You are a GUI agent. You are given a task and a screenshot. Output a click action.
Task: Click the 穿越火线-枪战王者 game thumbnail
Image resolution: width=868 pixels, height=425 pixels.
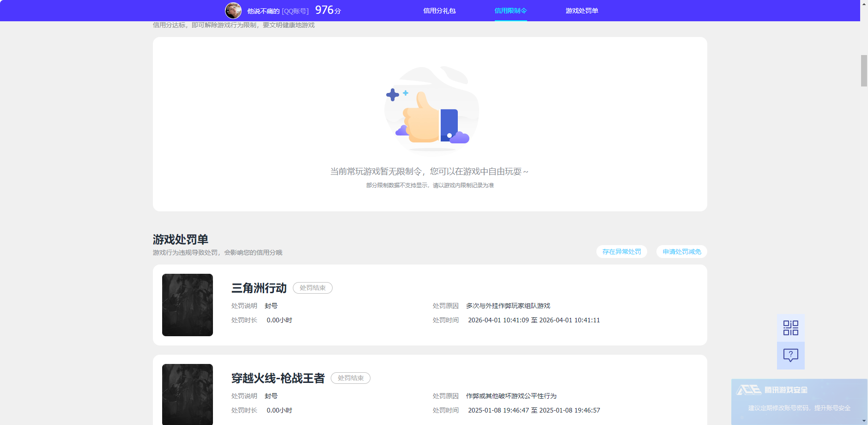click(188, 394)
